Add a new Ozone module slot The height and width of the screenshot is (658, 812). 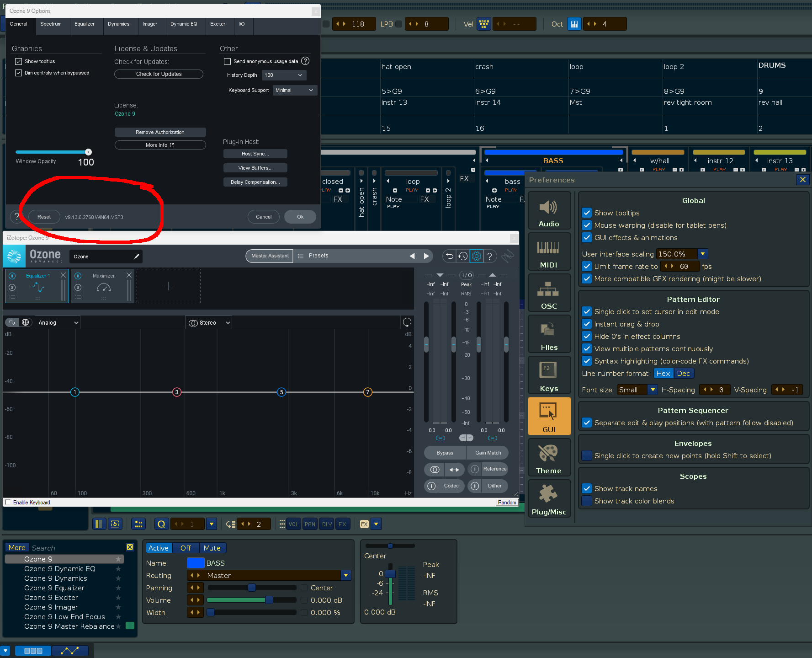pyautogui.click(x=168, y=286)
